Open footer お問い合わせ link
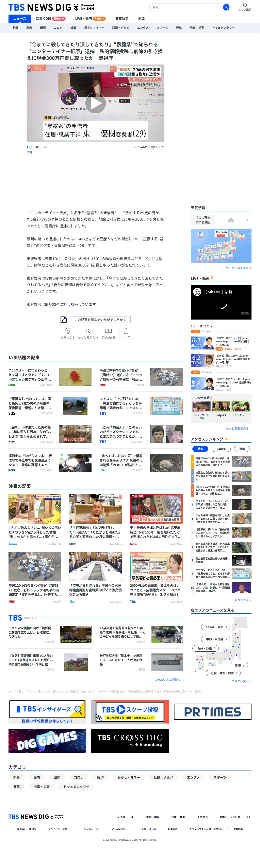 click(x=149, y=829)
